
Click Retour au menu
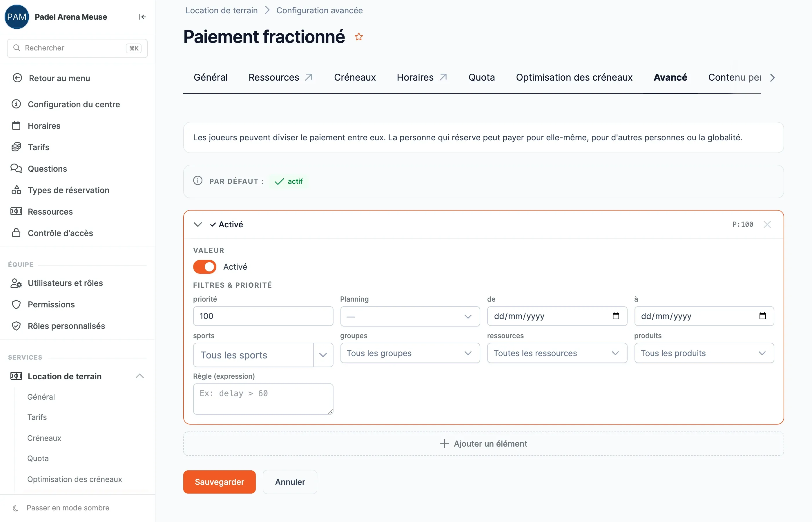tap(59, 78)
